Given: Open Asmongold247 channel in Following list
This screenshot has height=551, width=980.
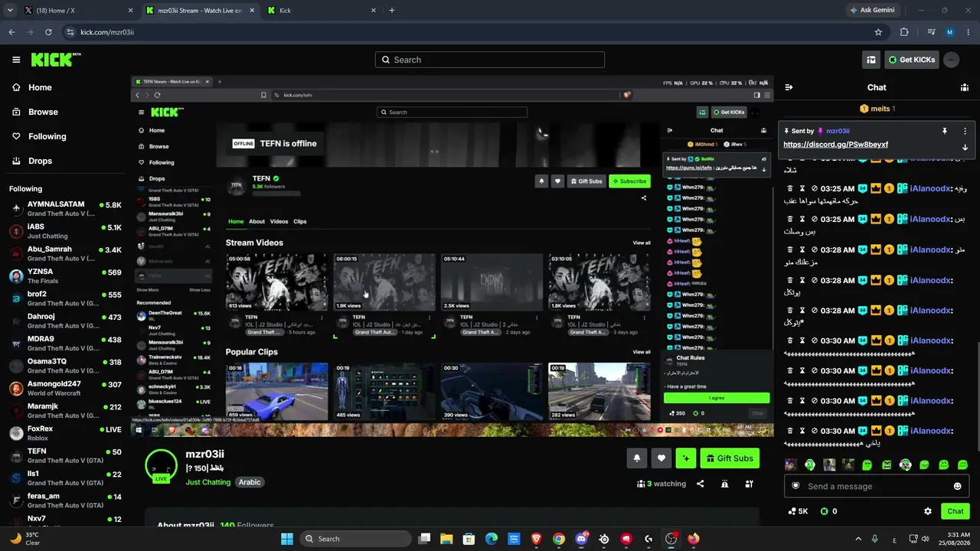Looking at the screenshot, I should click(65, 388).
